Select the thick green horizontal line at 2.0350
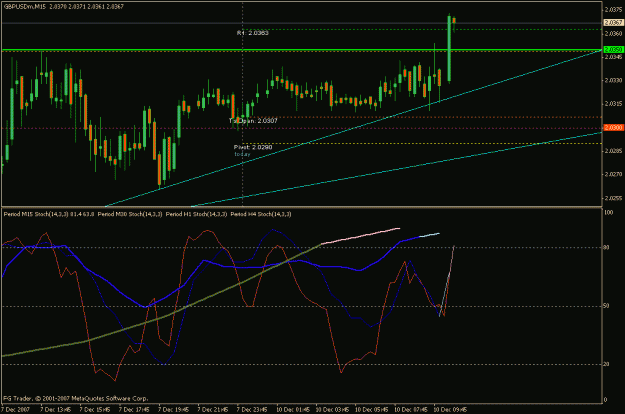 pyautogui.click(x=301, y=50)
